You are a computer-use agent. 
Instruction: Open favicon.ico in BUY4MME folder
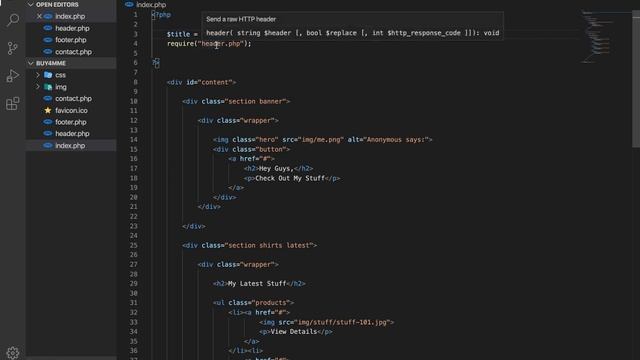pos(71,110)
